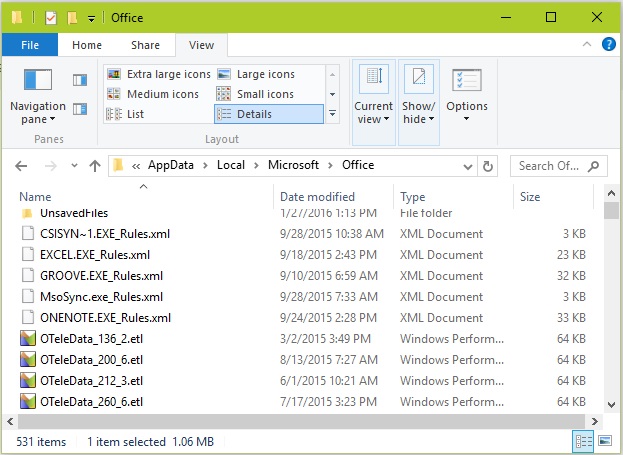Click the horizontal scrollbar track
Screen dimensions: 623x455
pos(302,421)
